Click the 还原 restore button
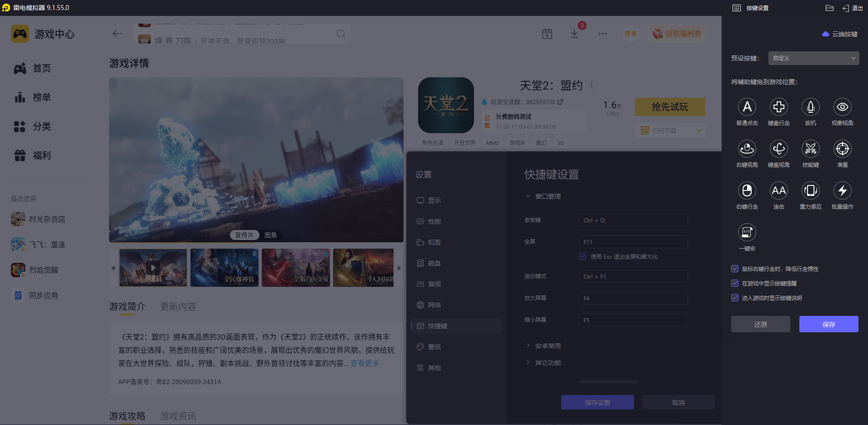Viewport: 868px width, 425px height. (x=760, y=324)
